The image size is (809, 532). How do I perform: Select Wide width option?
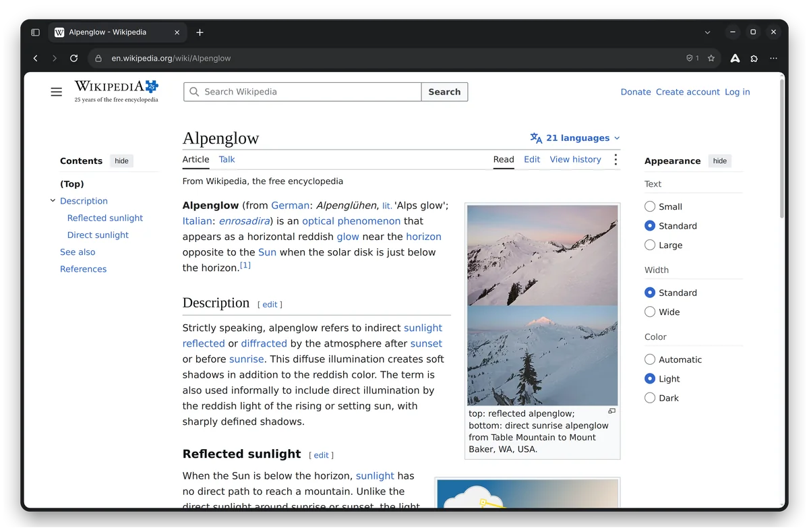(650, 312)
